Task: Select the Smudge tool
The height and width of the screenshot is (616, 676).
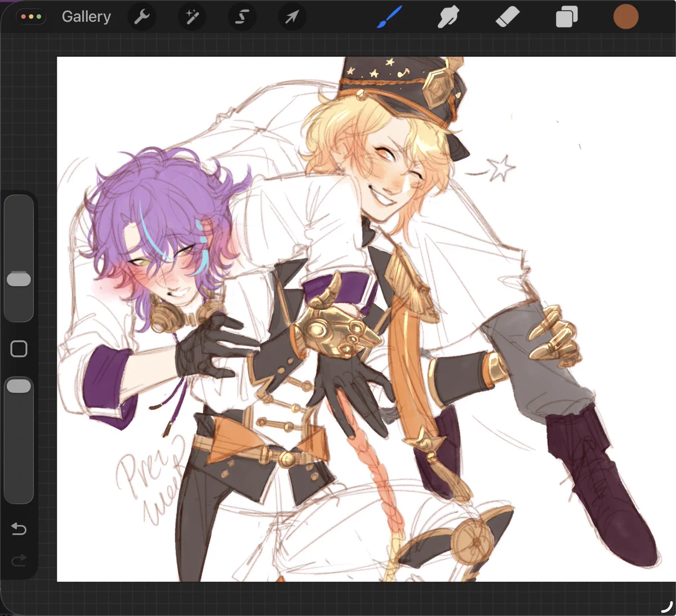Action: 448,17
